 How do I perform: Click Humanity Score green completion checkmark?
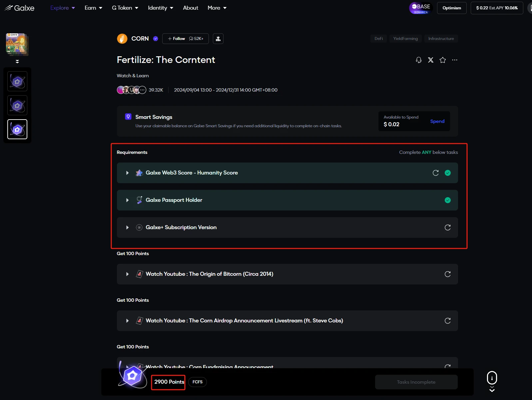click(x=448, y=173)
